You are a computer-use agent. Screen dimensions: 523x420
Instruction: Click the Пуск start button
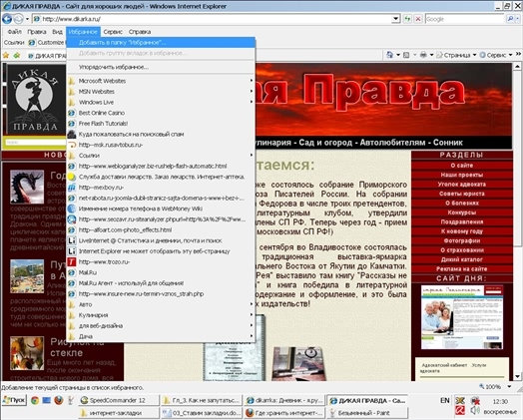14,400
